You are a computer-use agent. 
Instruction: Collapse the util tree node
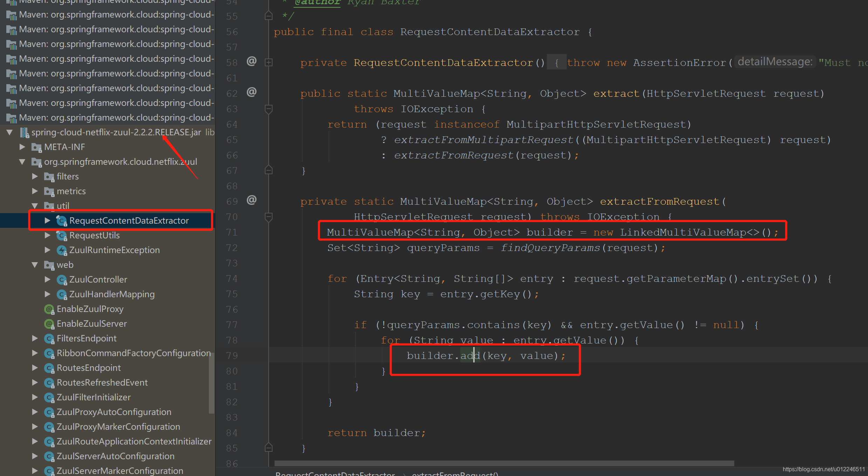click(35, 206)
